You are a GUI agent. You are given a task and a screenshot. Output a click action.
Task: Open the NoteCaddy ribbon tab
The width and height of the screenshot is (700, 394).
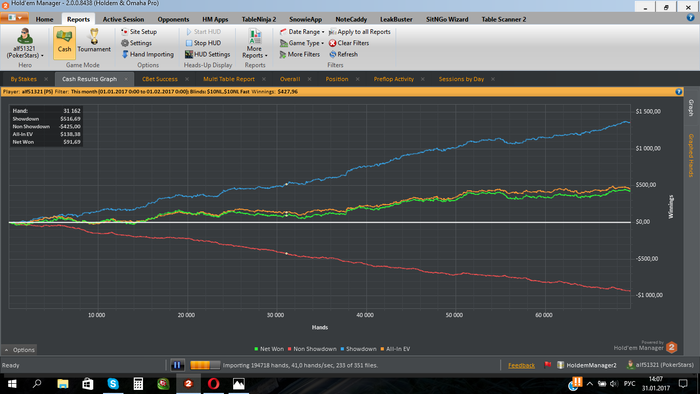[x=351, y=19]
